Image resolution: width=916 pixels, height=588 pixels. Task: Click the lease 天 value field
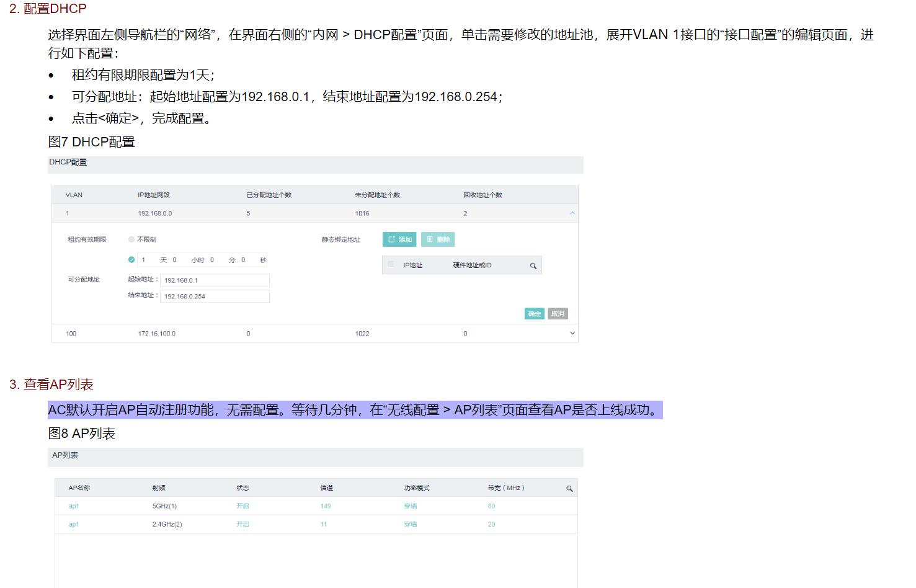coord(148,260)
